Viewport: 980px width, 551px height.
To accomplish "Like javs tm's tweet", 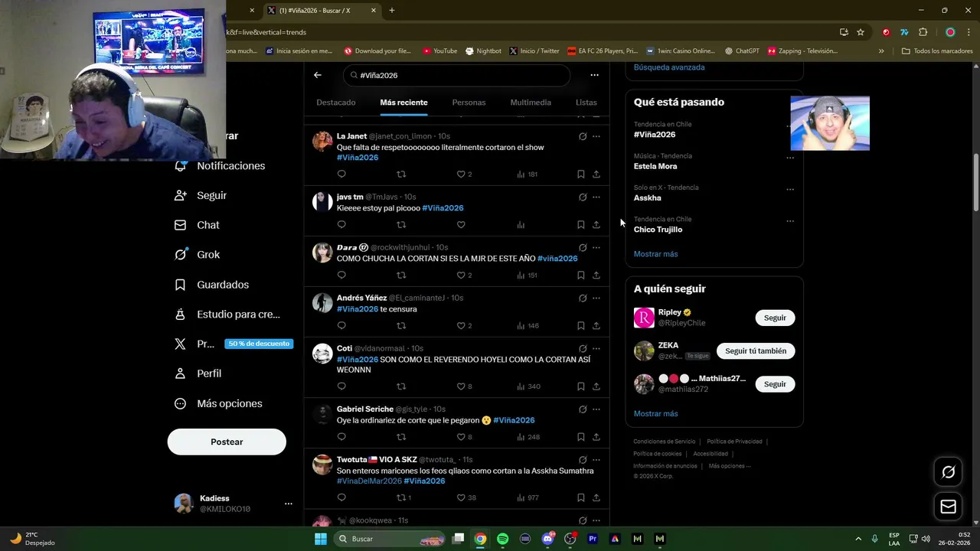I will pyautogui.click(x=461, y=225).
